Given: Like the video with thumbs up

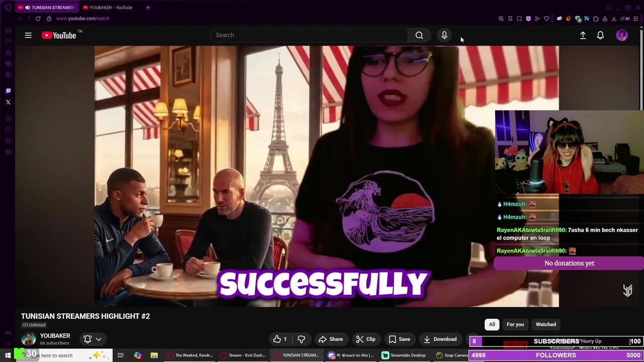Looking at the screenshot, I should [280, 339].
